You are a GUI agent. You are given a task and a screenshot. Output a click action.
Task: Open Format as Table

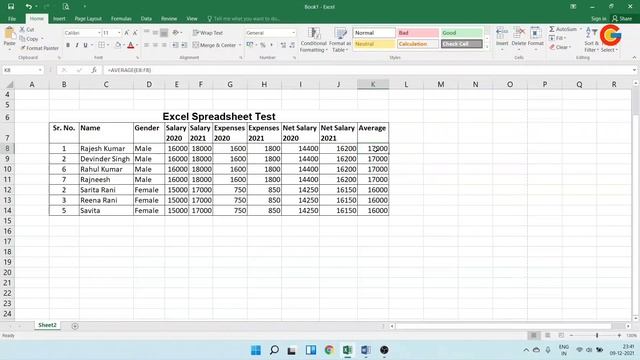coord(340,40)
